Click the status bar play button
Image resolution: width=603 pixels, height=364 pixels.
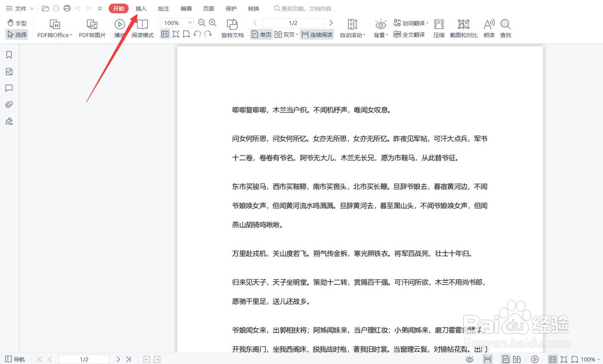(534, 359)
